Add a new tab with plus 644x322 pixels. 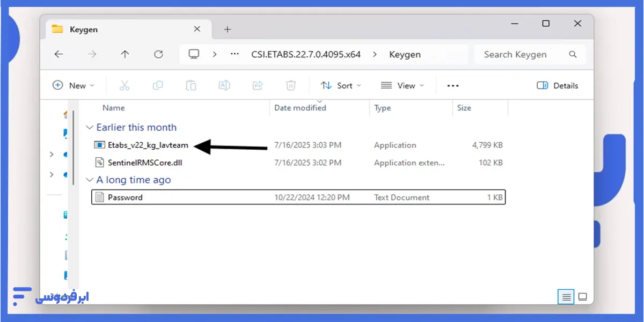coord(227,30)
